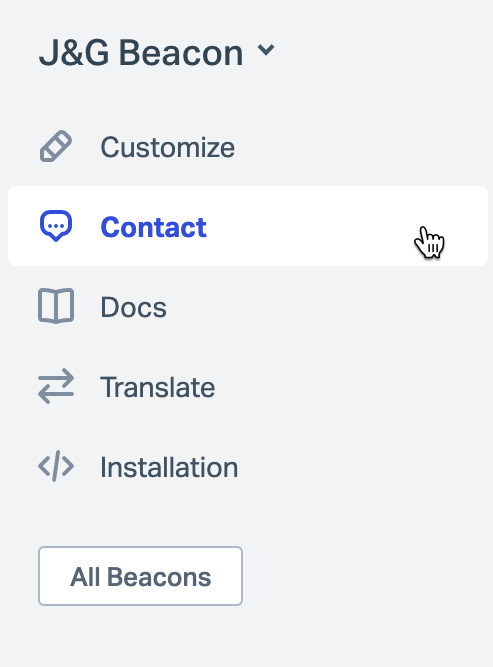Expand the chevron next to J&G Beacon
The width and height of the screenshot is (493, 667).
pyautogui.click(x=266, y=50)
